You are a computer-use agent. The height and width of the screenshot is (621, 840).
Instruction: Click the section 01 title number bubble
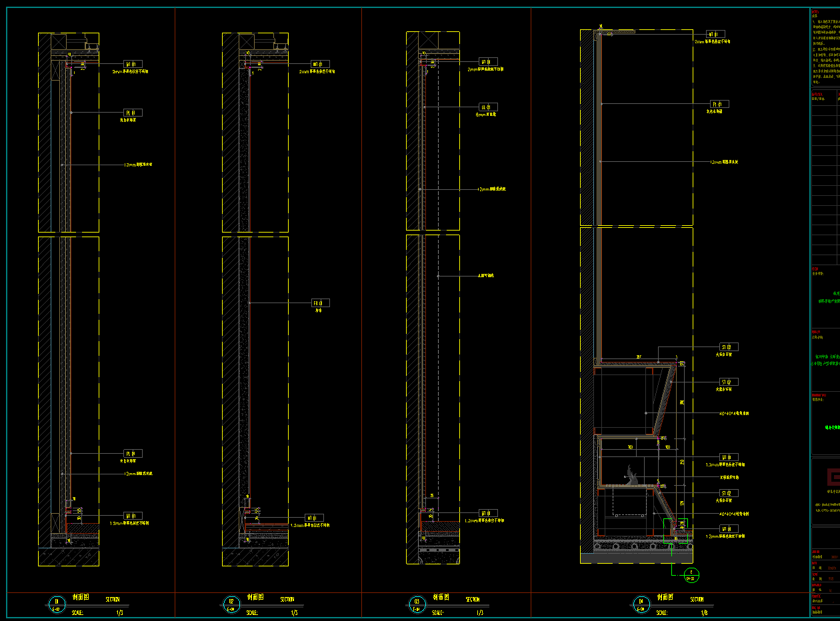[x=57, y=604]
